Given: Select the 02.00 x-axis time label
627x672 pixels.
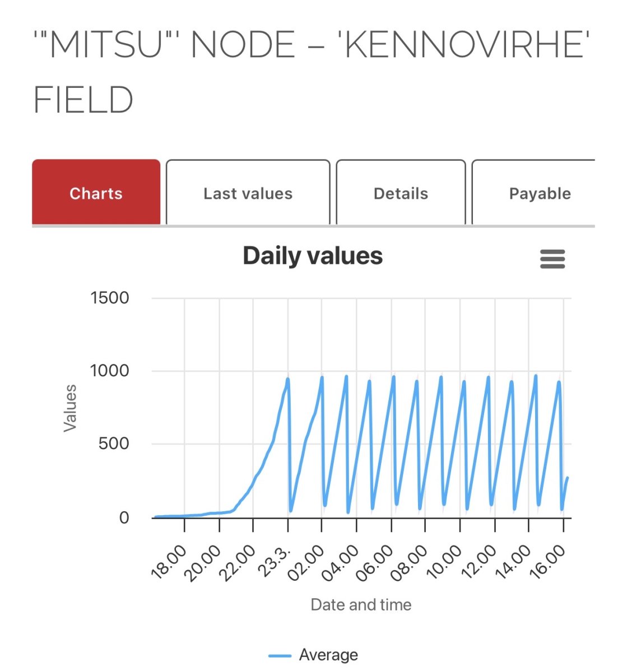Looking at the screenshot, I should (x=307, y=562).
